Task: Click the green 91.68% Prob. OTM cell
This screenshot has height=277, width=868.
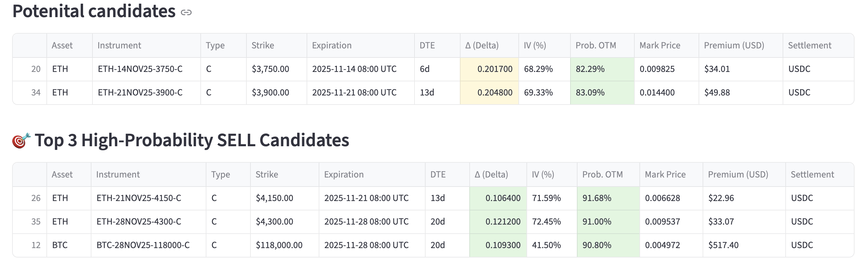Action: click(x=596, y=198)
